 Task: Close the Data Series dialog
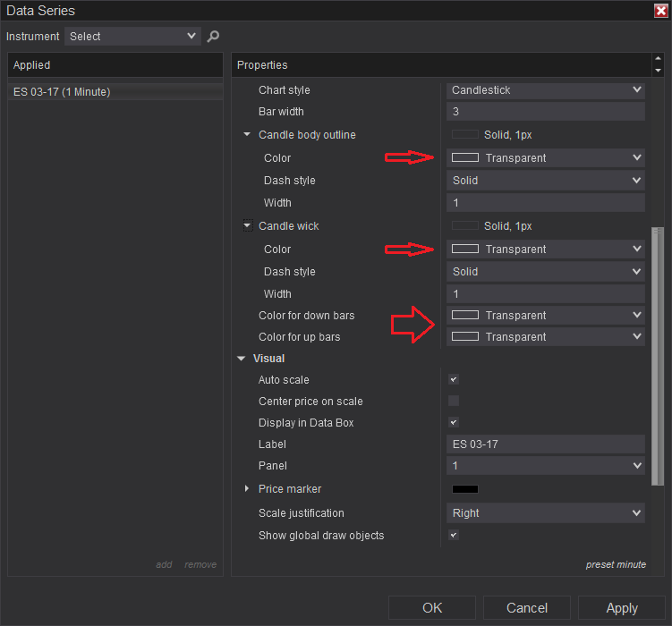(660, 11)
